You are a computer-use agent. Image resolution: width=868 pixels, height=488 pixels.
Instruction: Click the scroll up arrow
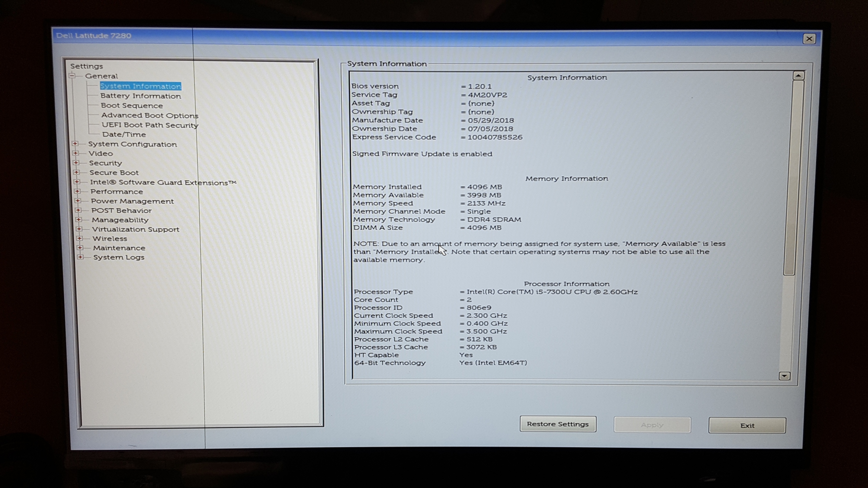798,76
